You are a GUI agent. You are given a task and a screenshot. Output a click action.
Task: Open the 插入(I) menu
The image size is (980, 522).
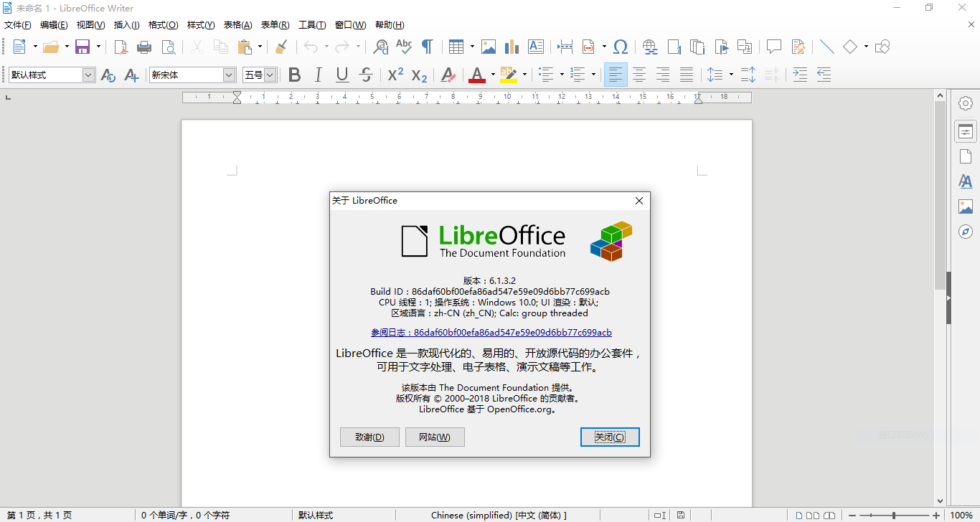(x=126, y=25)
